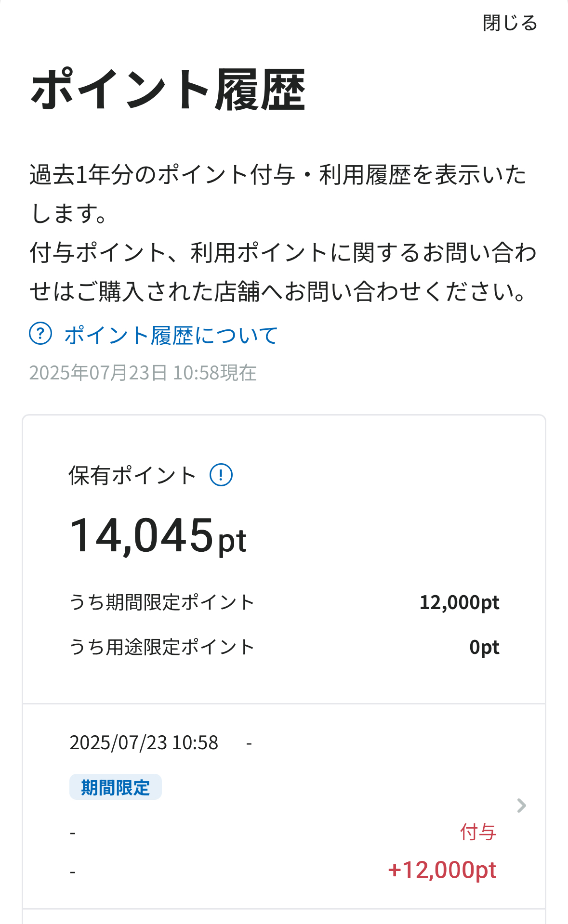Tap the 閉じる close button
Image resolution: width=568 pixels, height=924 pixels.
[x=510, y=23]
